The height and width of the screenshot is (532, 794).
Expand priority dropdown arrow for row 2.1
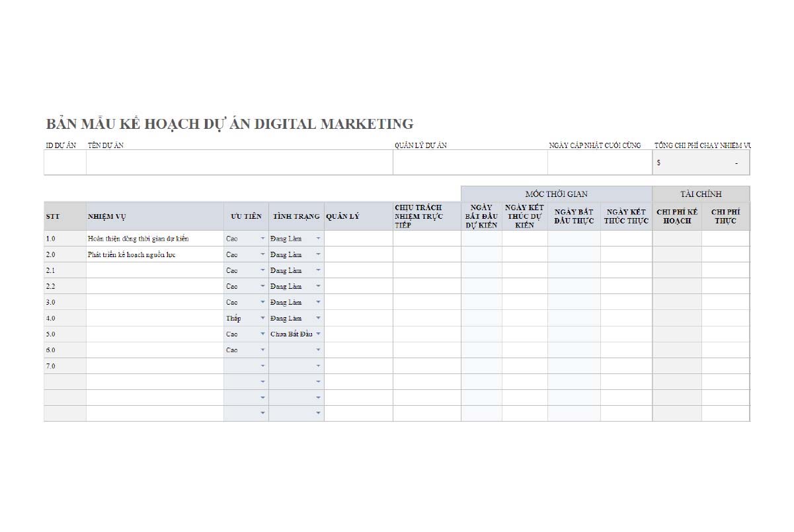click(x=262, y=270)
